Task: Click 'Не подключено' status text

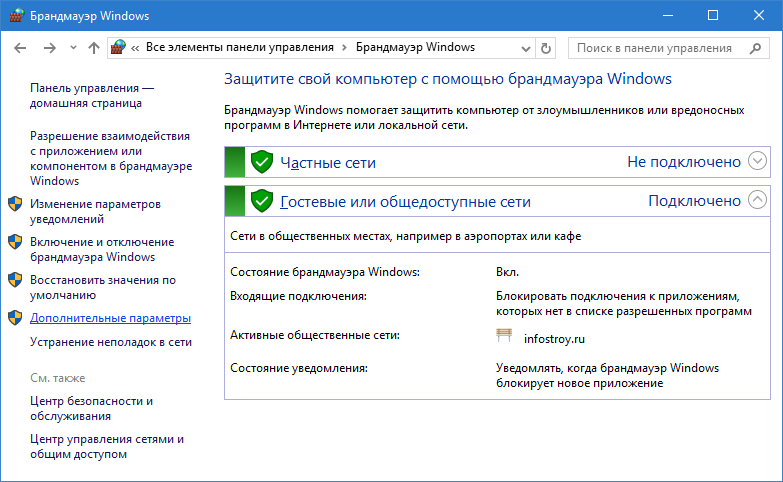Action: pyautogui.click(x=684, y=162)
